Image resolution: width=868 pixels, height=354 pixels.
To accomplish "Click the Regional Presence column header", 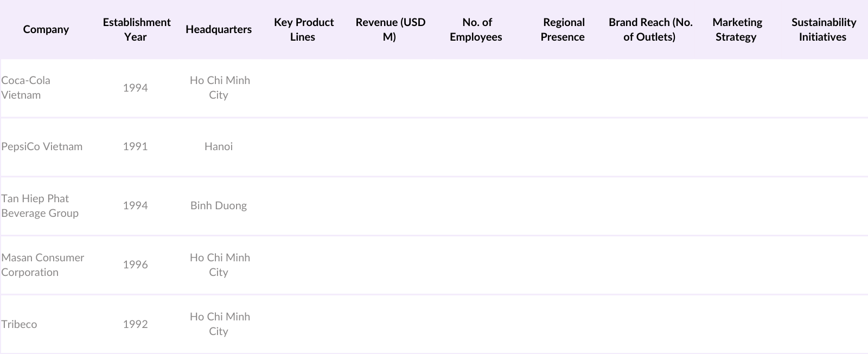I will point(563,29).
